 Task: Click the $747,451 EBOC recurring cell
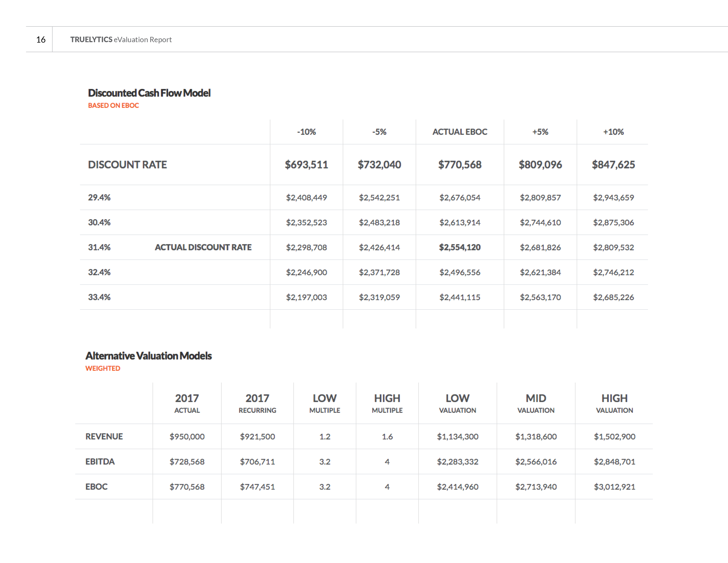pyautogui.click(x=257, y=487)
